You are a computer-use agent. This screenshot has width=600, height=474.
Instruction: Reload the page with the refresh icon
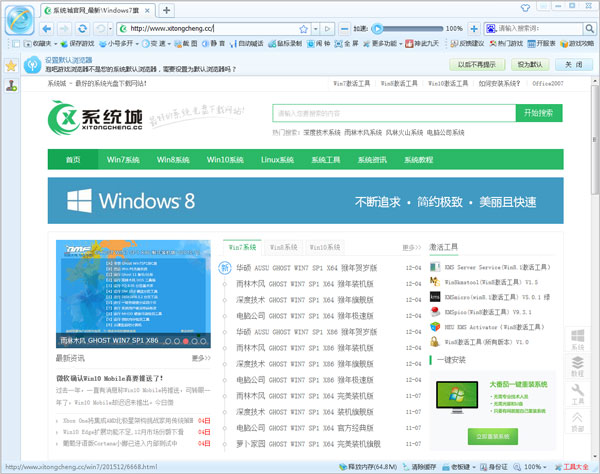[82, 29]
